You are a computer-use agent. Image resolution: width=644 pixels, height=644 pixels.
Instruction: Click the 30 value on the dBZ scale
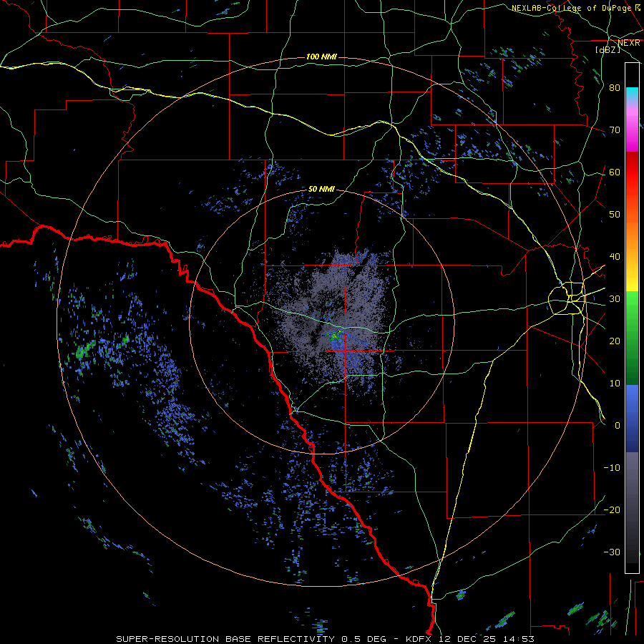[615, 299]
